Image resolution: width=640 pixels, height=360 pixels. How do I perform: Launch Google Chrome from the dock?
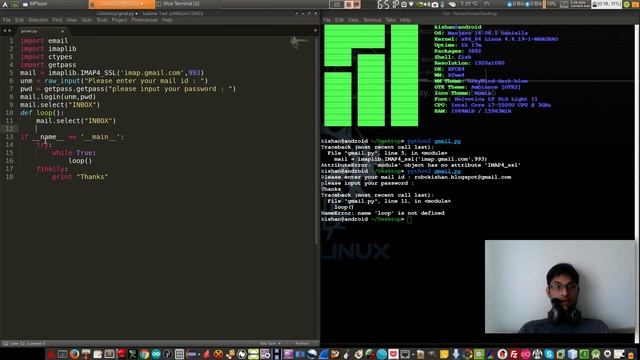point(144,354)
